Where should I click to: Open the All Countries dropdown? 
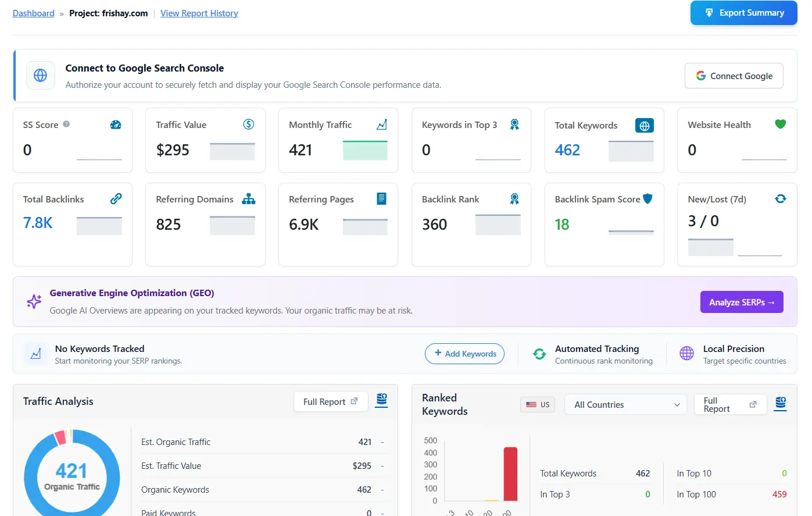point(625,404)
